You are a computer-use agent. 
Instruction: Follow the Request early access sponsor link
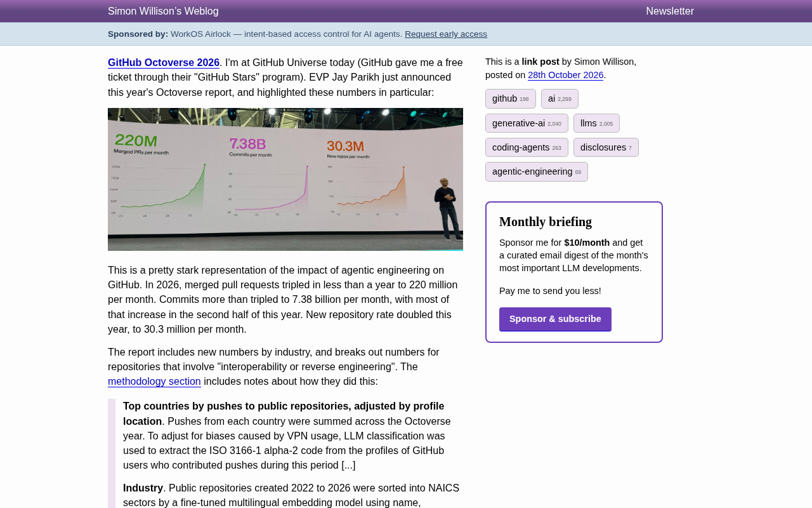click(446, 34)
